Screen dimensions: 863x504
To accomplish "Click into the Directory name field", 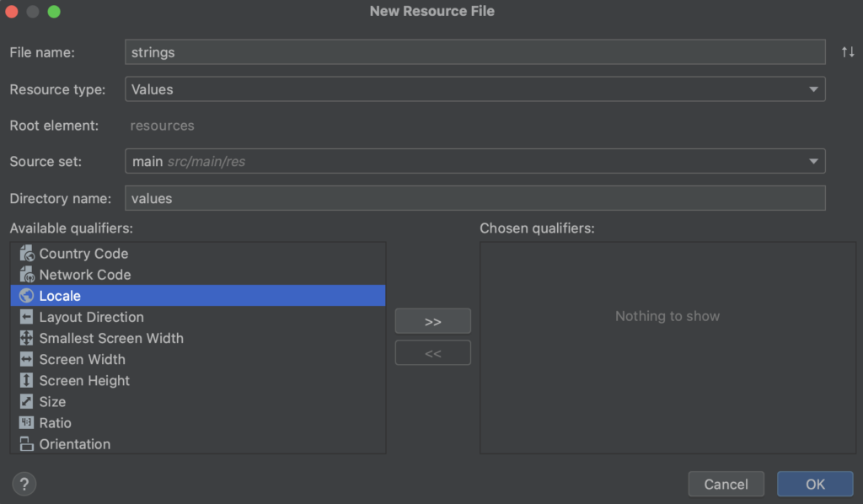I will (474, 199).
